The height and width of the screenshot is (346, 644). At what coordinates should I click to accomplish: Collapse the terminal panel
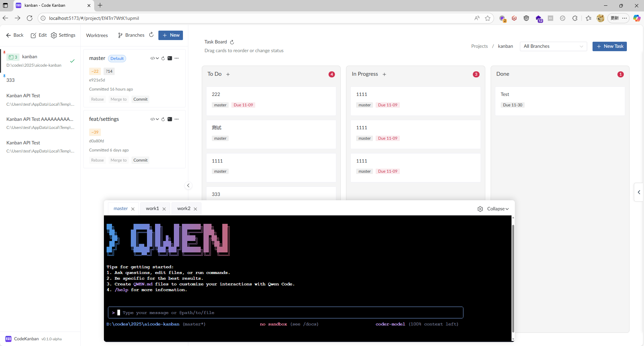(x=498, y=209)
